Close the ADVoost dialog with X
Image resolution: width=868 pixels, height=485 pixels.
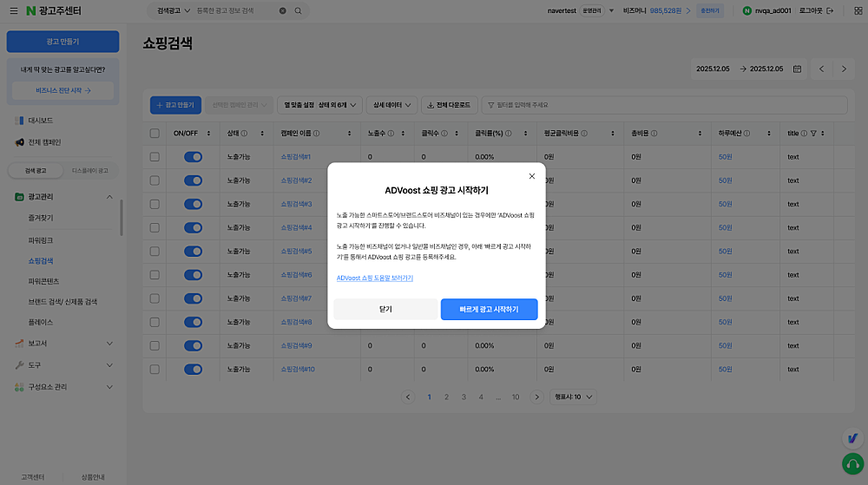coord(531,176)
